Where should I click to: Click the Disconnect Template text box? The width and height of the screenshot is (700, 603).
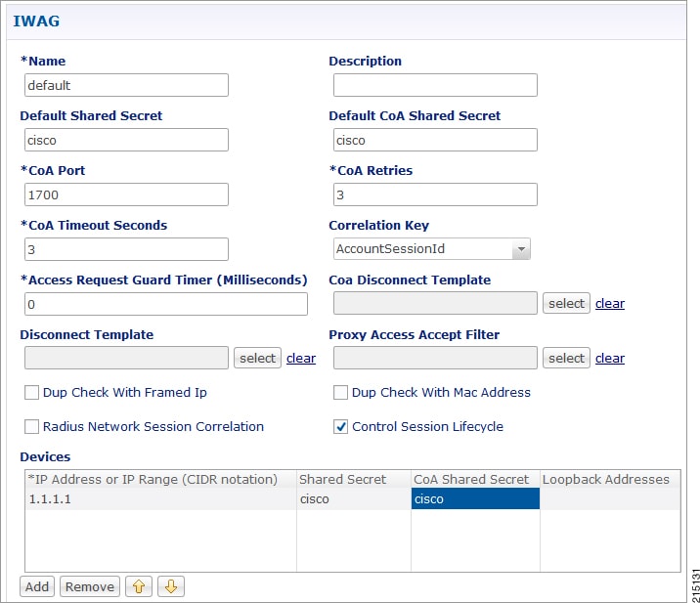(x=126, y=358)
